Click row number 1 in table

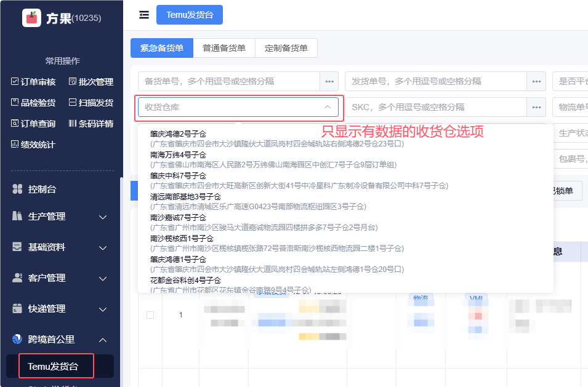pos(181,314)
